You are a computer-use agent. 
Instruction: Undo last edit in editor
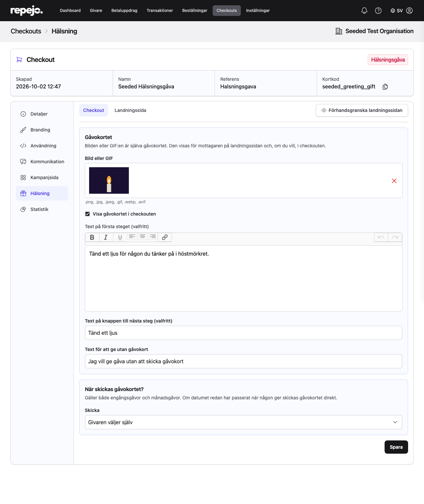(x=381, y=237)
